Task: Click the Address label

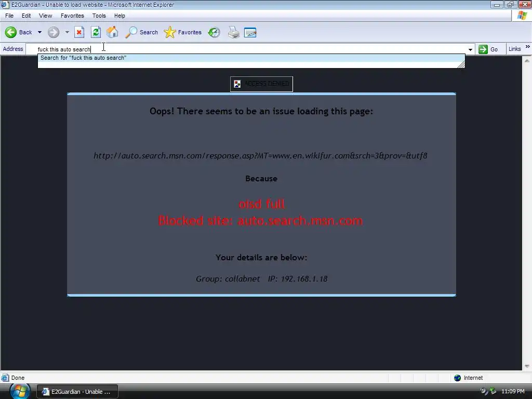Action: (13, 49)
